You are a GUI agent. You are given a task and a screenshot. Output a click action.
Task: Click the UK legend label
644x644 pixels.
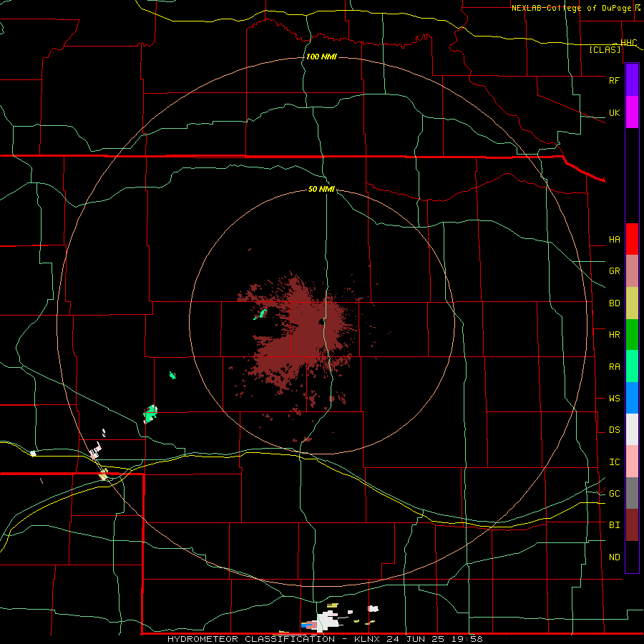point(614,112)
